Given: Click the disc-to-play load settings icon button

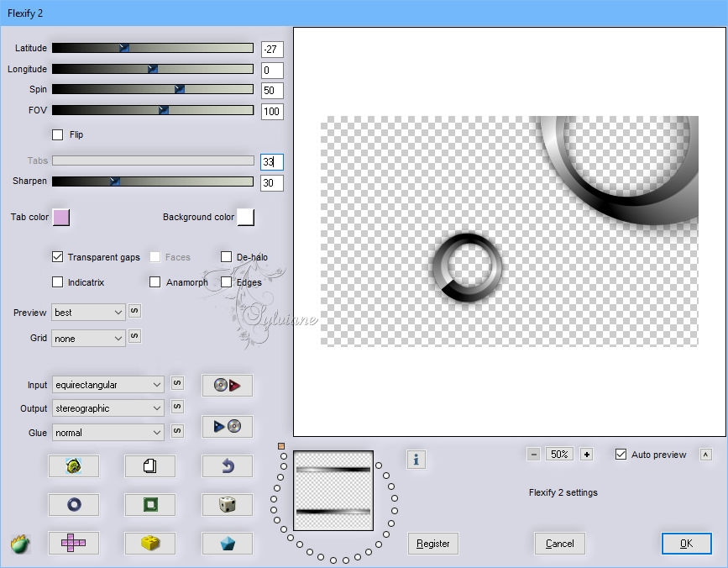Looking at the screenshot, I should coord(227,386).
